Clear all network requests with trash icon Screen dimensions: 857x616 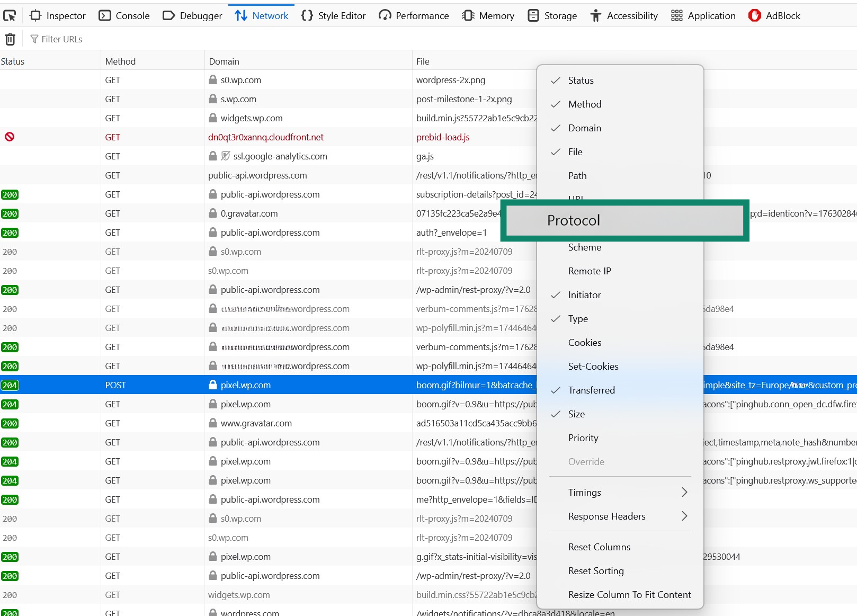click(x=10, y=39)
